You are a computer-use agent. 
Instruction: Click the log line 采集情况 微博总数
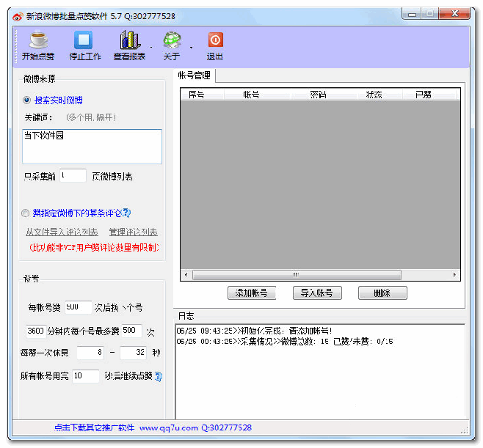285,342
